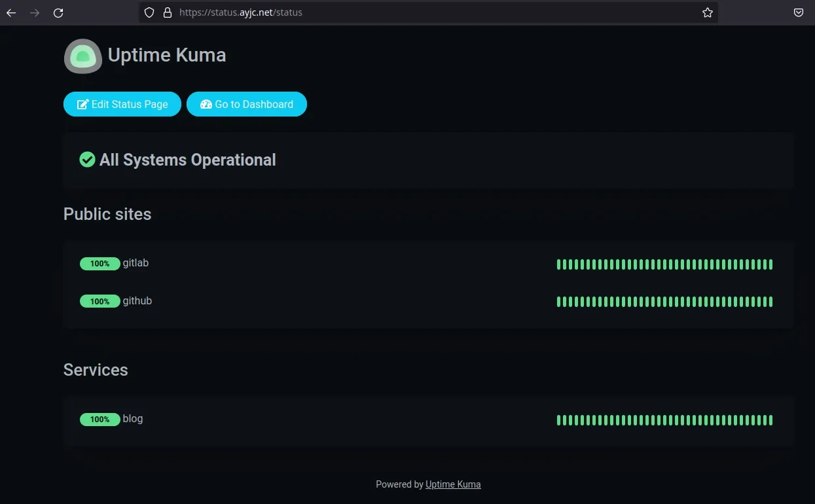Image resolution: width=815 pixels, height=504 pixels.
Task: Click the github monitor name
Action: [137, 301]
